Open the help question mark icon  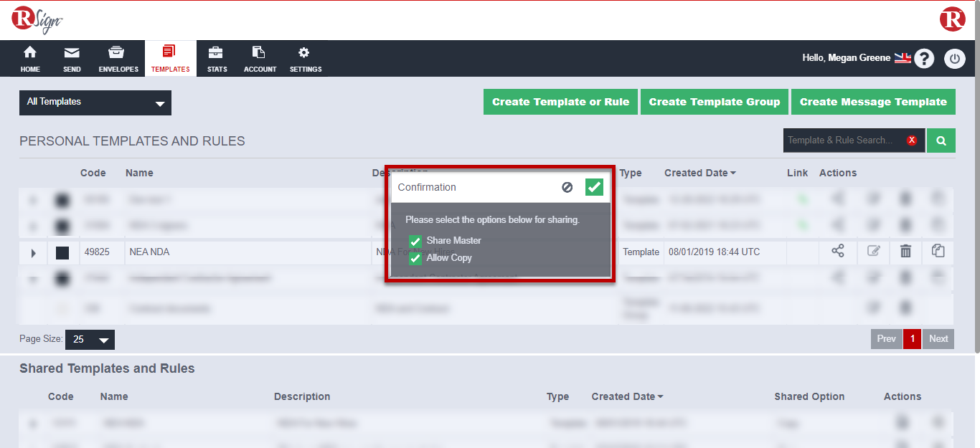[924, 59]
